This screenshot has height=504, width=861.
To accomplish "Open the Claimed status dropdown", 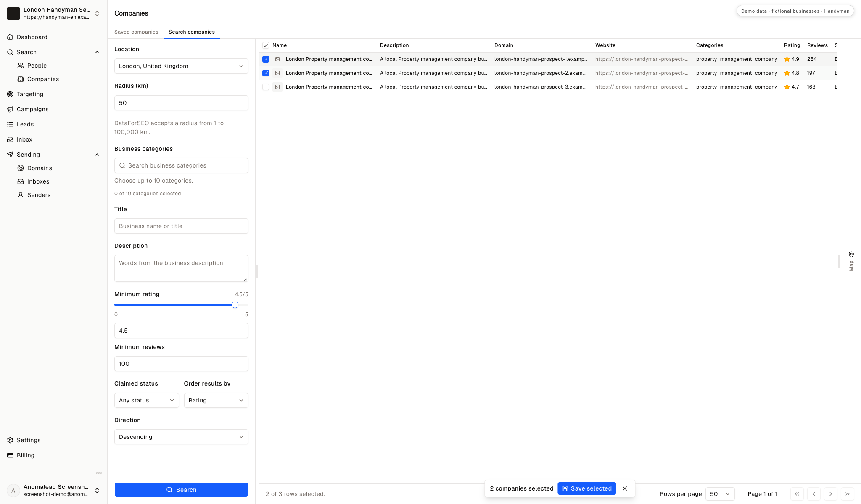I will pos(146,400).
